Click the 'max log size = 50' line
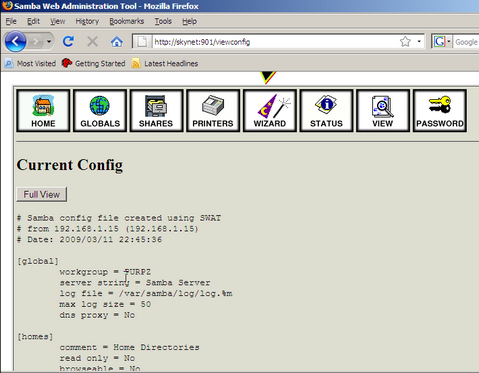This screenshot has width=479, height=373. tap(105, 304)
